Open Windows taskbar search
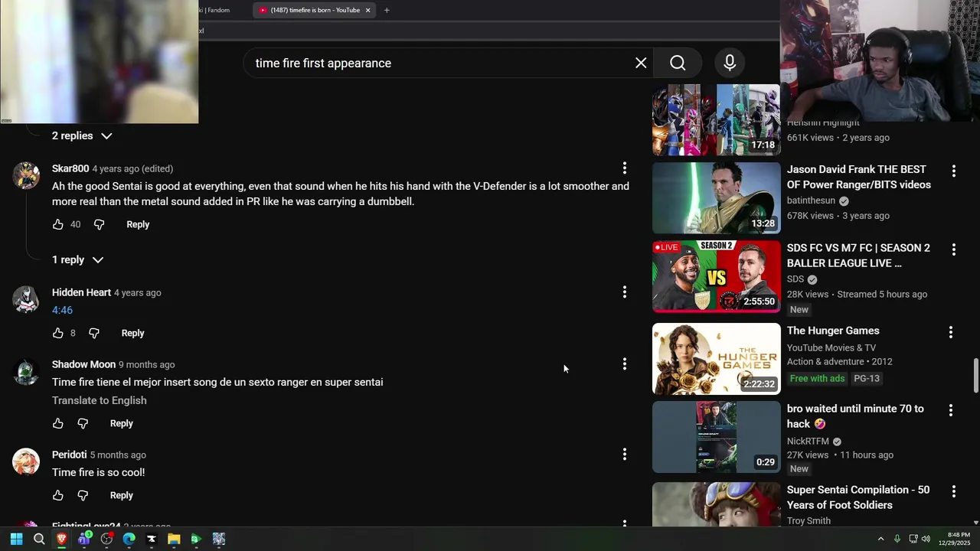 point(39,539)
